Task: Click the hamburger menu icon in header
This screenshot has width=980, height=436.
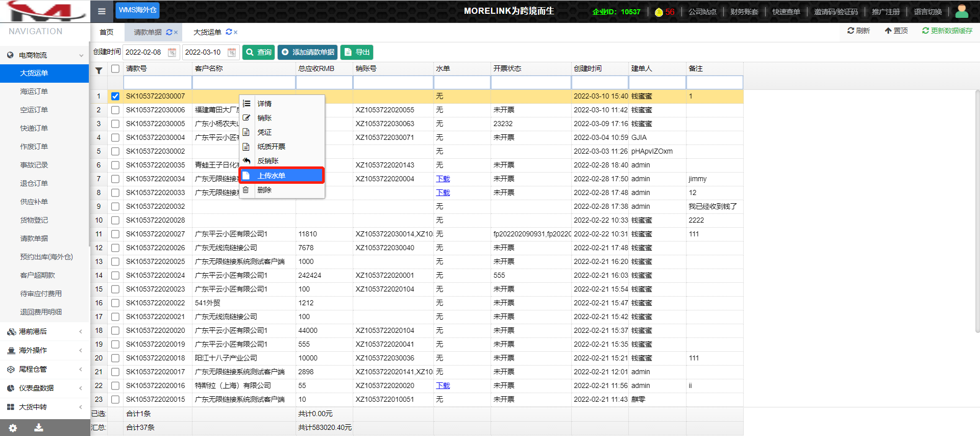Action: pos(102,11)
